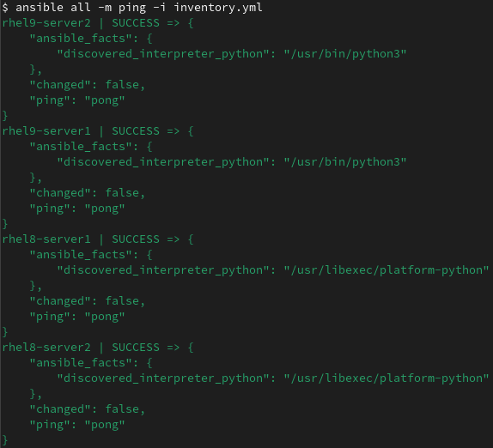Click rhel9-server1 hostname in output
Viewport: 493px width, 448px height.
46,131
